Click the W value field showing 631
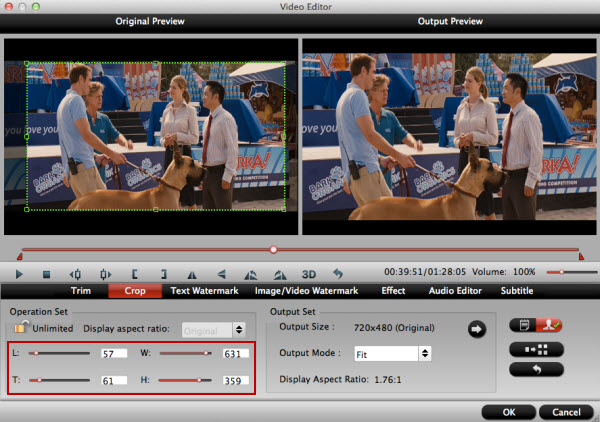This screenshot has width=600, height=422. (236, 354)
